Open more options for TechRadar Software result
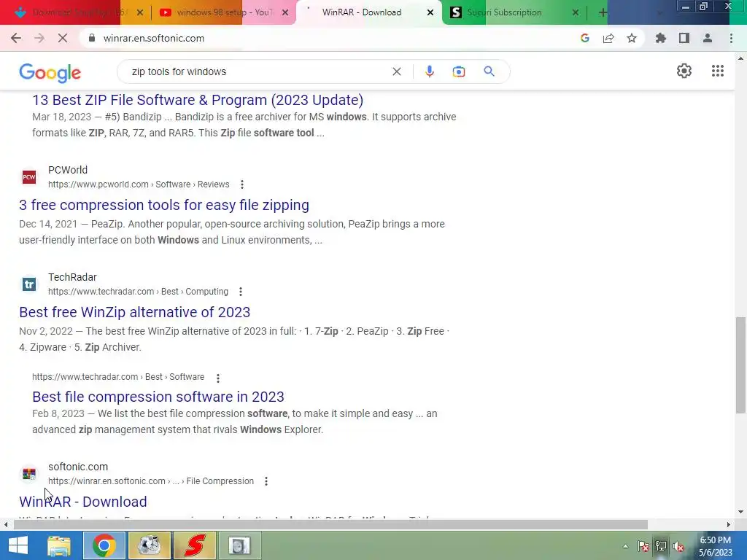Viewport: 747px width, 560px height. [x=217, y=378]
